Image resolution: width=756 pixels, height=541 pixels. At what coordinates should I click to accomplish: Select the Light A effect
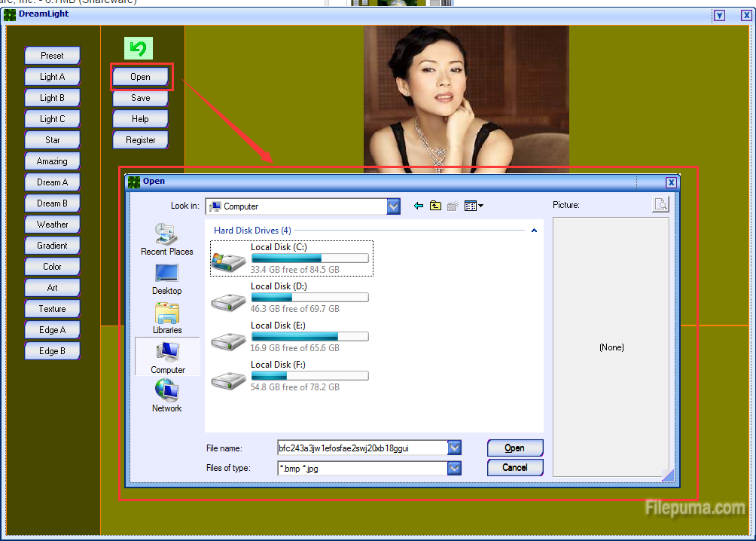coord(53,77)
